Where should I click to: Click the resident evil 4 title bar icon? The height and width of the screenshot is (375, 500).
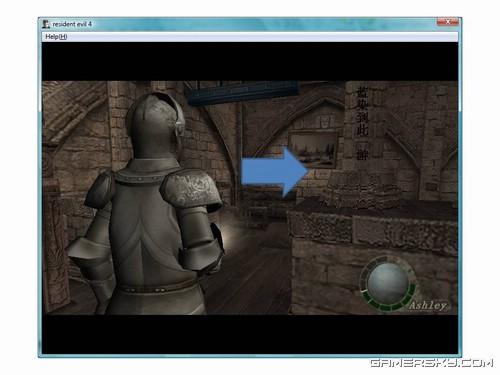[x=46, y=24]
